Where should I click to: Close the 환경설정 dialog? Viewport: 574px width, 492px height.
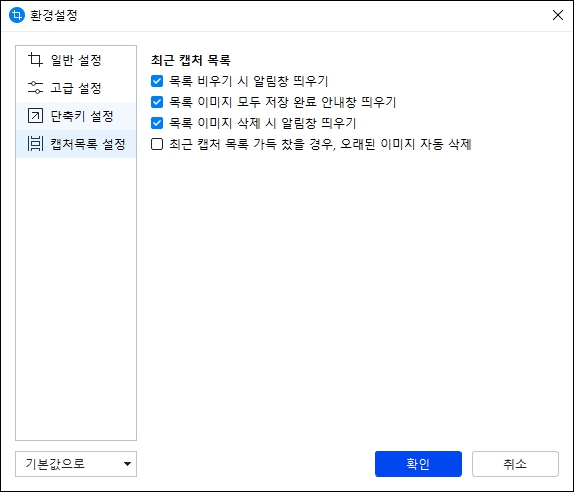(x=558, y=15)
